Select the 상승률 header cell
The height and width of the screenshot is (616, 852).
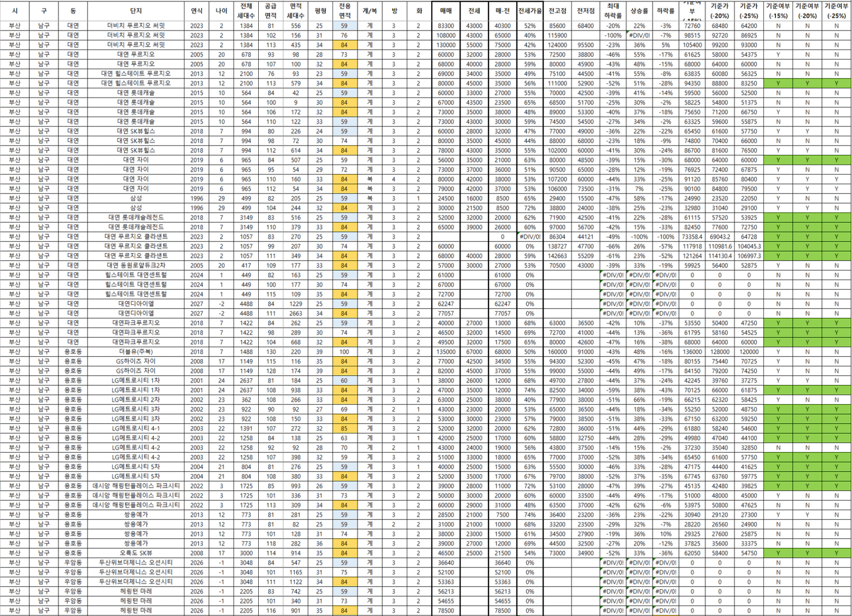[x=639, y=11]
